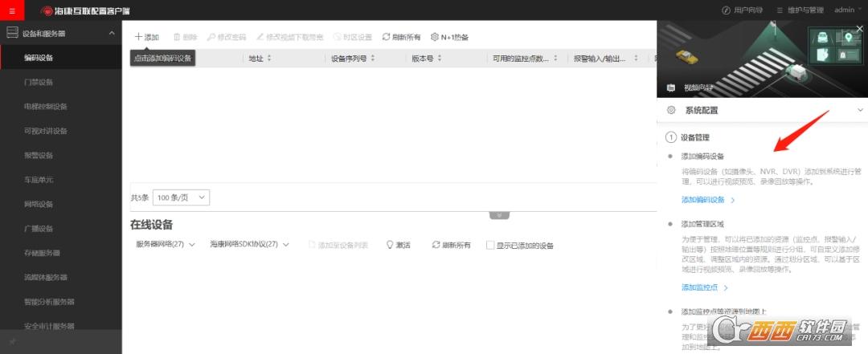The width and height of the screenshot is (868, 354).
Task: Select 报警设备 in the sidebar
Action: tap(61, 155)
